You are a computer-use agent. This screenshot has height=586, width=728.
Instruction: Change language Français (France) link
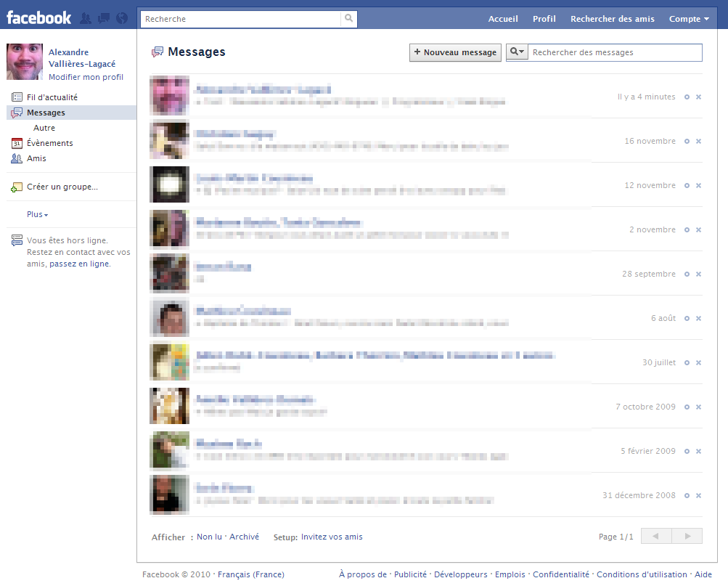tap(250, 574)
